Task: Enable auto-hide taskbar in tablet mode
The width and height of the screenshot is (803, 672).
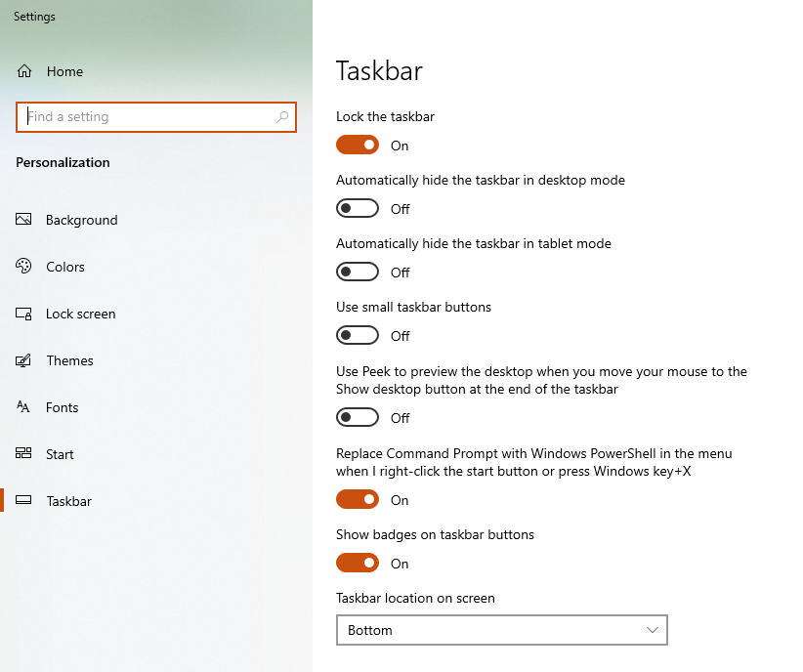Action: point(358,272)
